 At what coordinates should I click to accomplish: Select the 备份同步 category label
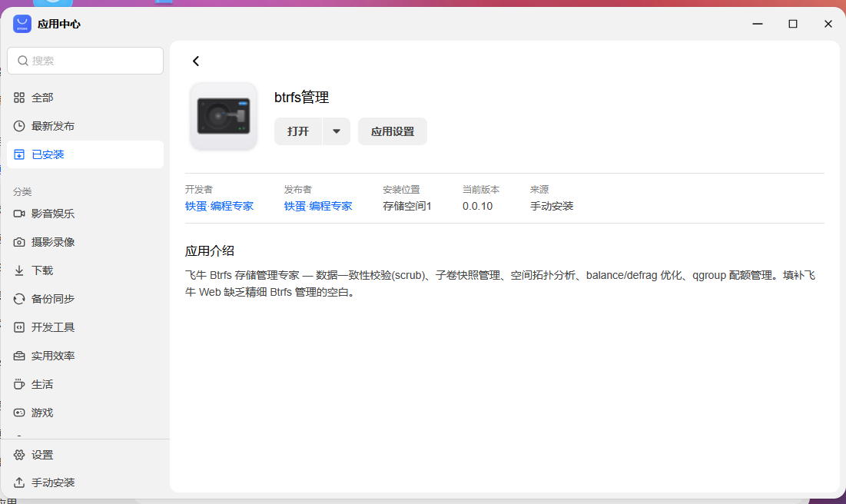(x=53, y=299)
